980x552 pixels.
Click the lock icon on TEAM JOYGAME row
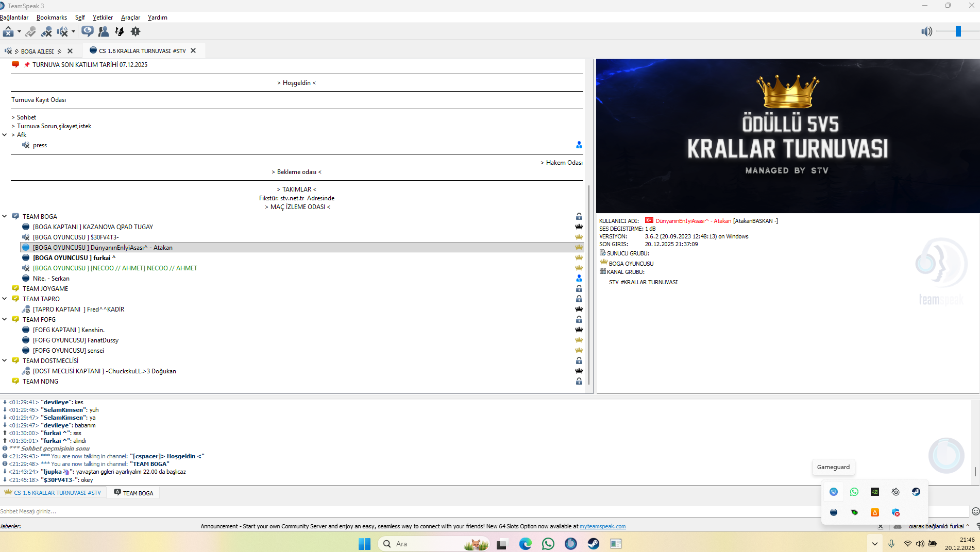coord(579,288)
